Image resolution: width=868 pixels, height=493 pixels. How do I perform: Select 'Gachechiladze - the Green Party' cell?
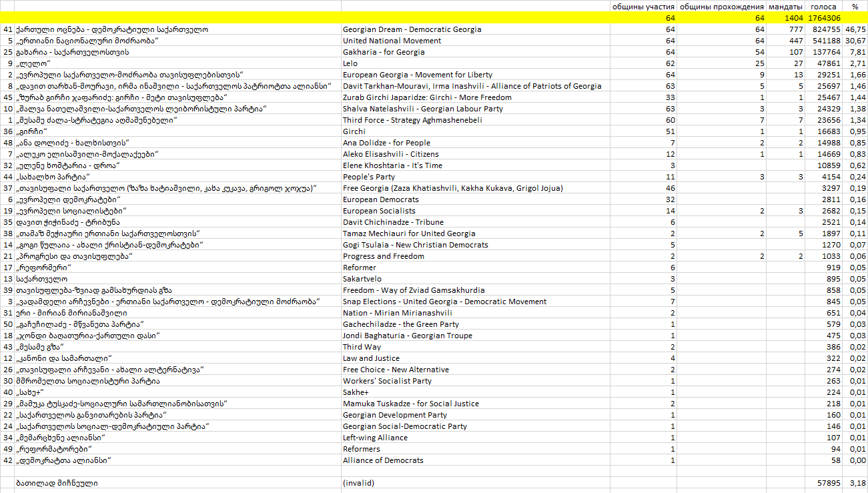[476, 324]
